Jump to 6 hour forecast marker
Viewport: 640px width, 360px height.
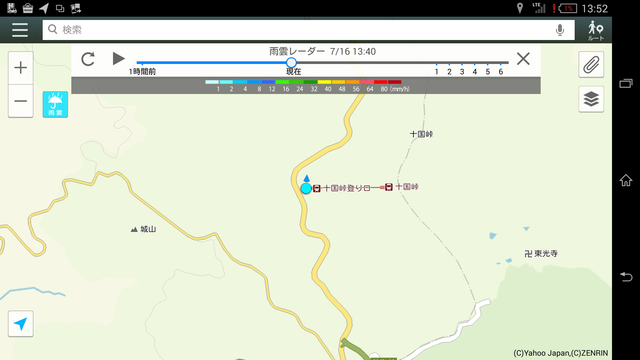[x=501, y=71]
